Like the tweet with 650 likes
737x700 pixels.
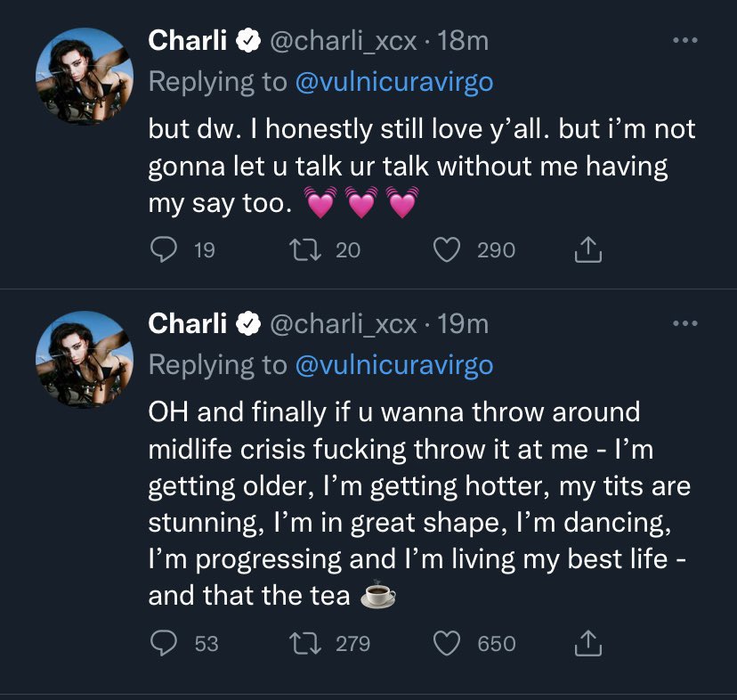coord(448,642)
